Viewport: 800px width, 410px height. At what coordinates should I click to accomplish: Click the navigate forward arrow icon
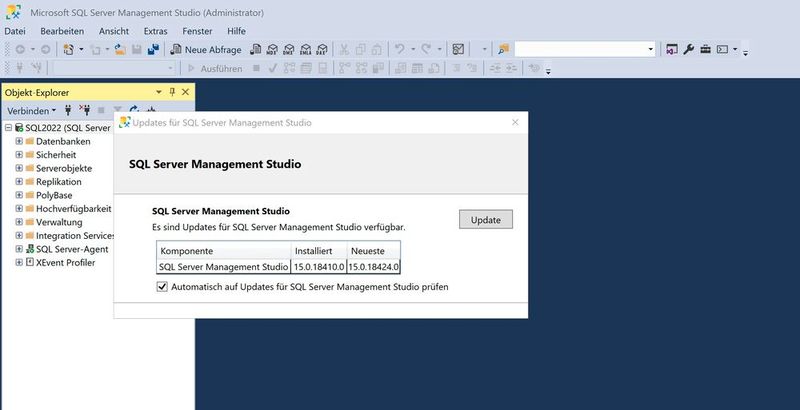pyautogui.click(x=45, y=49)
